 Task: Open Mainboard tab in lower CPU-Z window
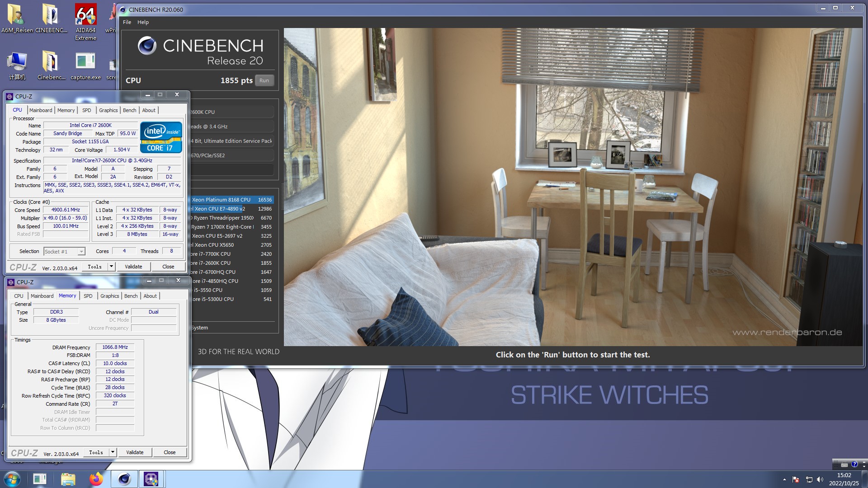42,296
